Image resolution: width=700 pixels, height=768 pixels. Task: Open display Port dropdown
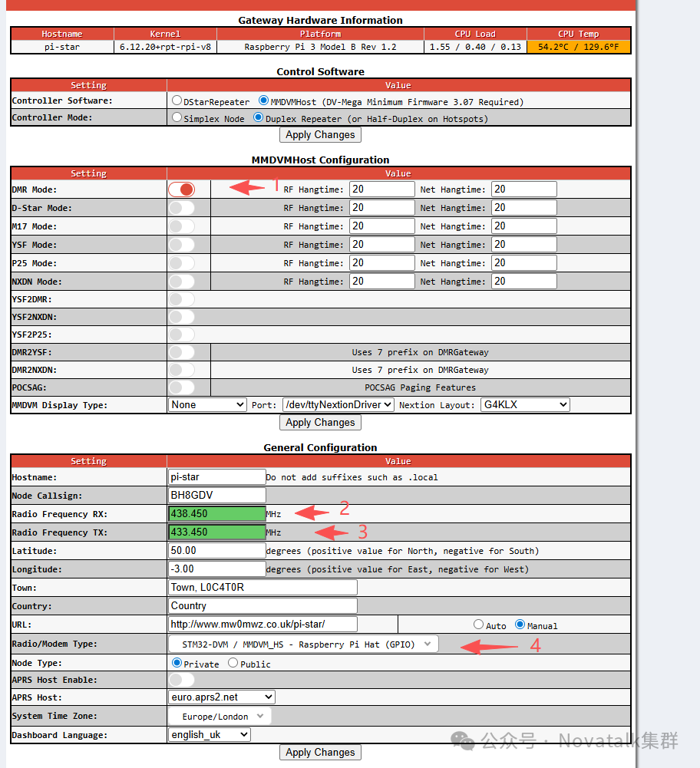[x=338, y=404]
